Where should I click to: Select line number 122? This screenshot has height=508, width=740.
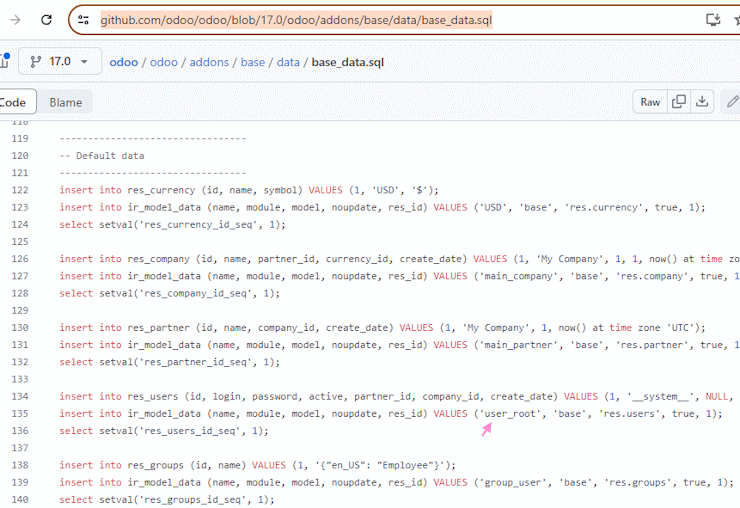[20, 190]
